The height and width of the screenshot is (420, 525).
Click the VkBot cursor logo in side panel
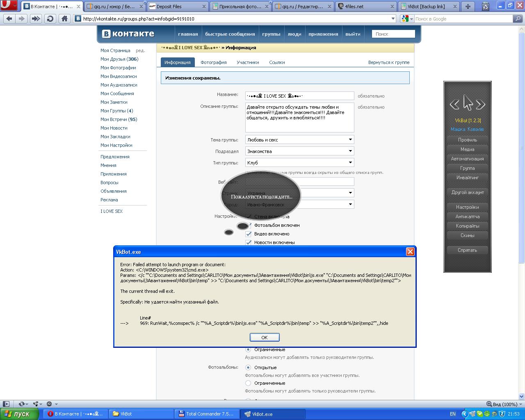(x=468, y=103)
